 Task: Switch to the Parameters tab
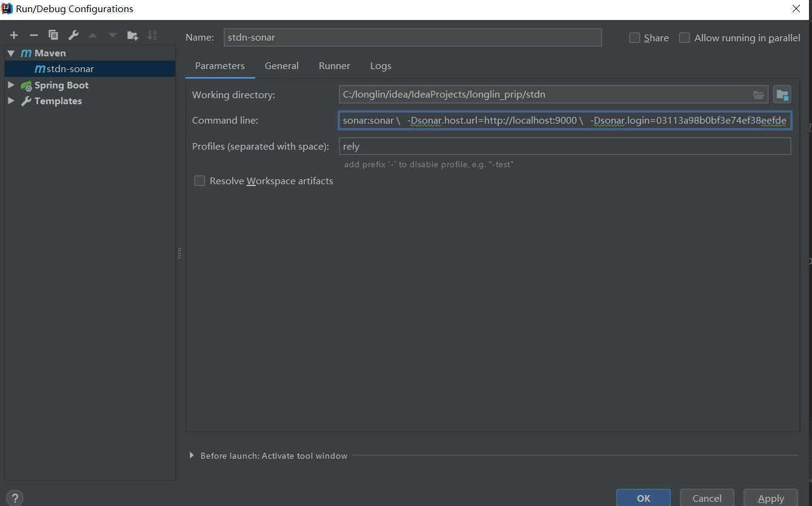coord(220,65)
